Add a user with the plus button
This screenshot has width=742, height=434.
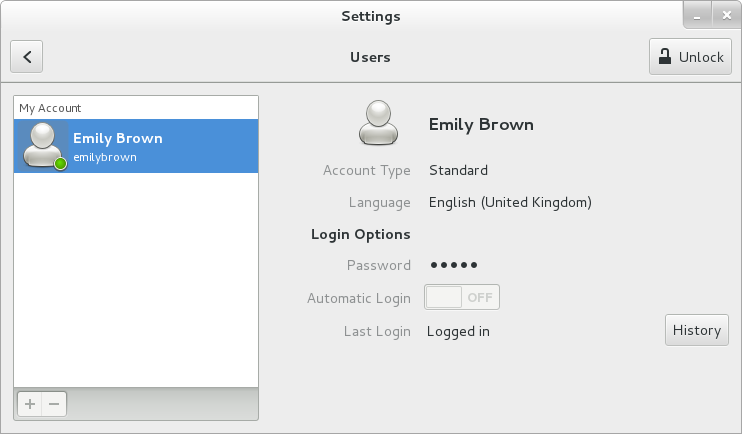[x=30, y=404]
